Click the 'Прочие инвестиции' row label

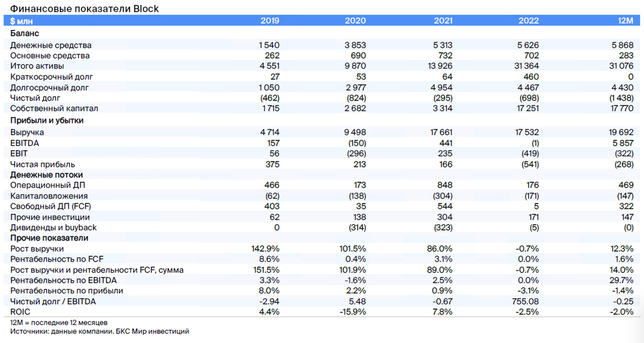pyautogui.click(x=50, y=217)
